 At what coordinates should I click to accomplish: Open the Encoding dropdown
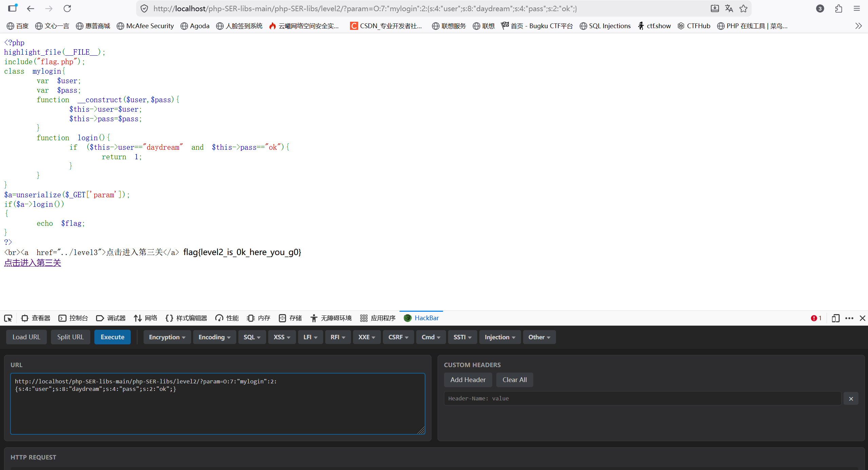[x=214, y=337]
